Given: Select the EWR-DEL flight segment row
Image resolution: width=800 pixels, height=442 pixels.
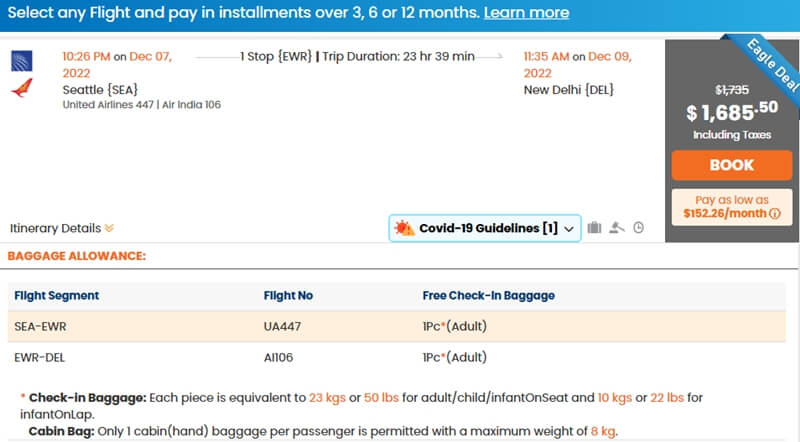Looking at the screenshot, I should point(396,357).
